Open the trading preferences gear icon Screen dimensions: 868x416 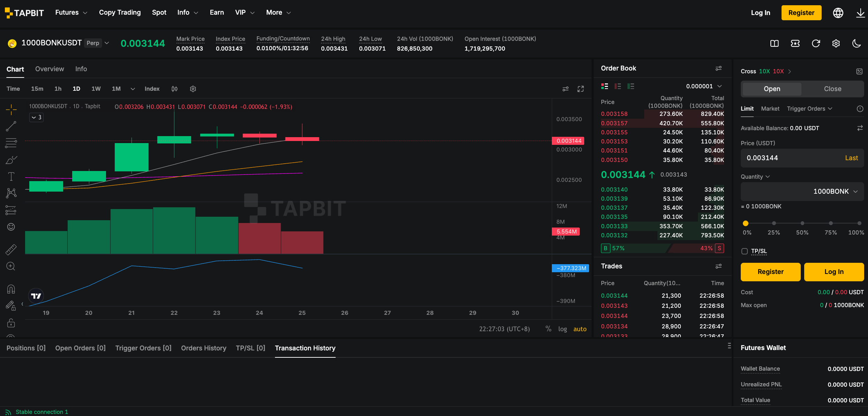tap(836, 43)
